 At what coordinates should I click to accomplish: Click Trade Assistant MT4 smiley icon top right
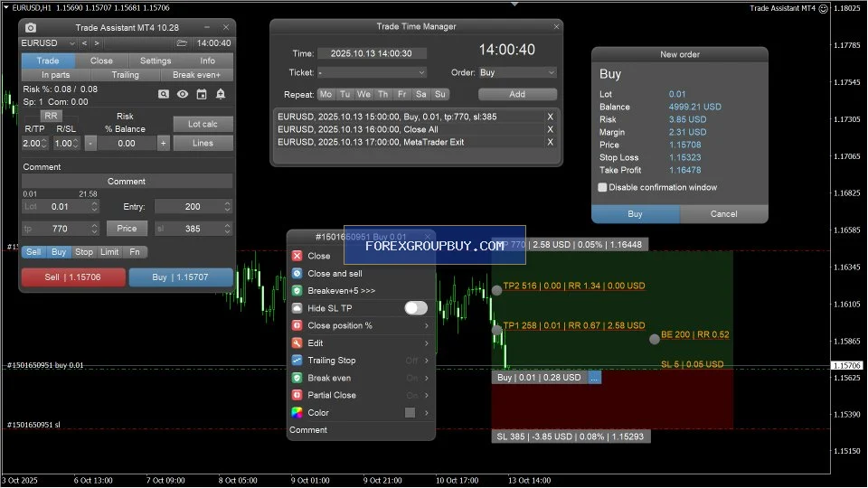(823, 8)
